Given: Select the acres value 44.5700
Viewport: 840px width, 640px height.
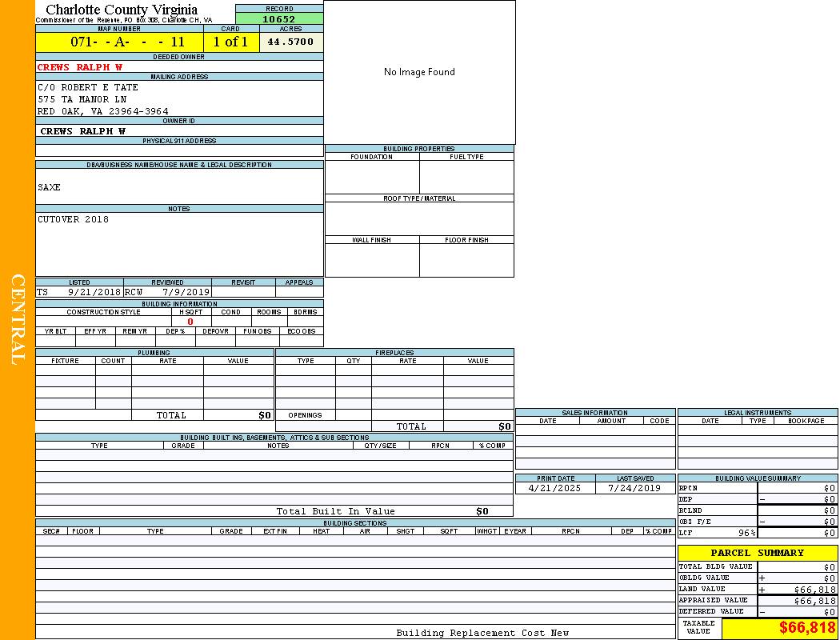Looking at the screenshot, I should point(290,42).
